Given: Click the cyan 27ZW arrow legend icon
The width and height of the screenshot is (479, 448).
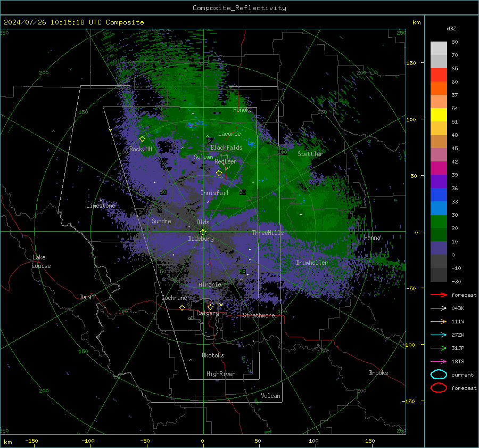Looking at the screenshot, I should 439,335.
